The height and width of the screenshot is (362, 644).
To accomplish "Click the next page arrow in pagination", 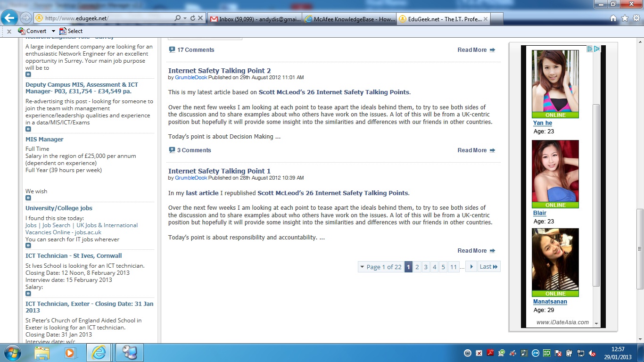I will 471,267.
